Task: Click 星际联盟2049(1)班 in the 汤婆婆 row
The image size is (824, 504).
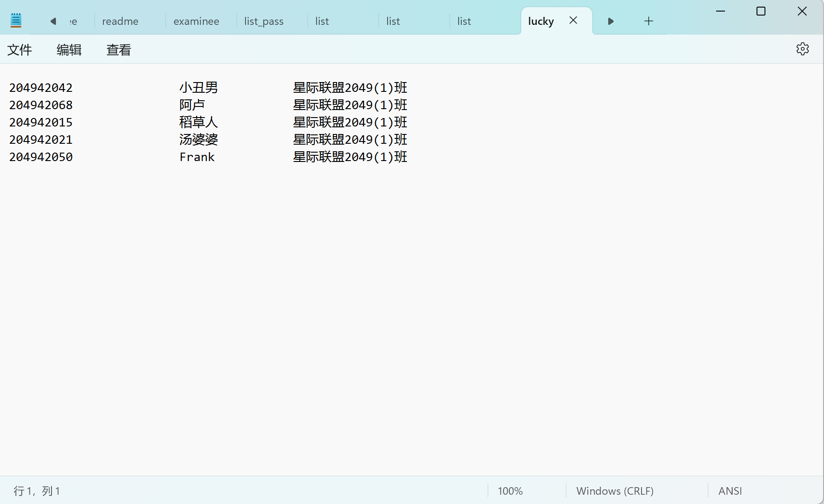Action: pyautogui.click(x=350, y=140)
